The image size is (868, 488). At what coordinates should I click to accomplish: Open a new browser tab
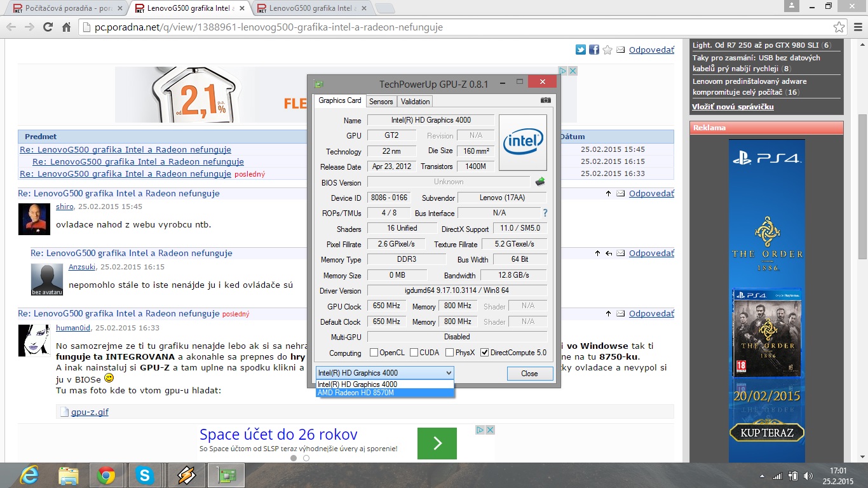click(384, 9)
